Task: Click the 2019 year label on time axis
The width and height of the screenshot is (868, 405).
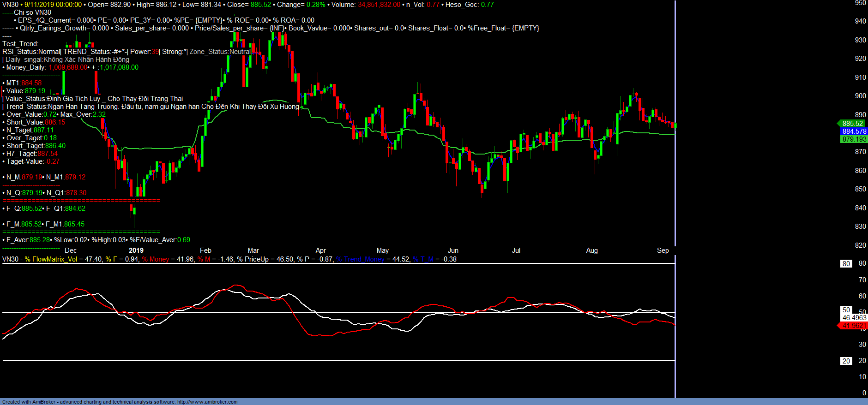Action: (136, 250)
